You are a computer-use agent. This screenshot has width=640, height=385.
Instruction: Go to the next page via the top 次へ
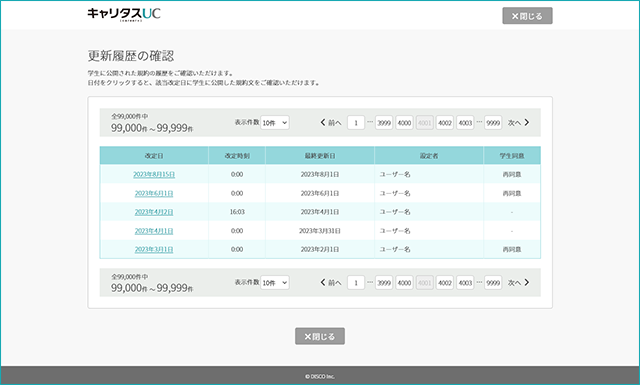[518, 122]
